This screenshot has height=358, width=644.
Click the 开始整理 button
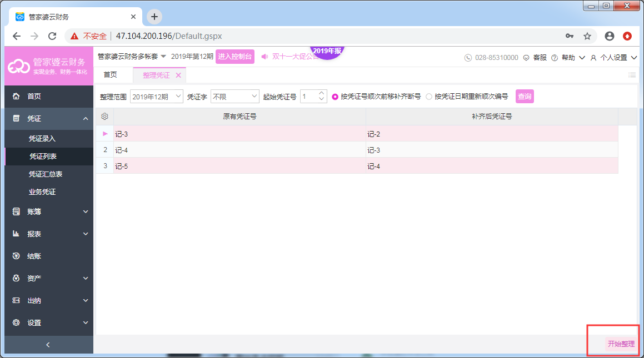[x=621, y=344]
